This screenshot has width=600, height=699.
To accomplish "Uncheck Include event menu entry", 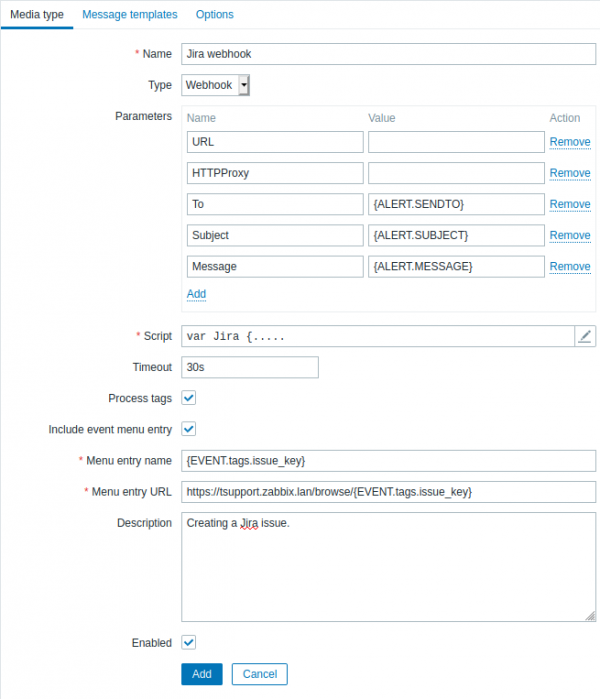I will pos(189,429).
